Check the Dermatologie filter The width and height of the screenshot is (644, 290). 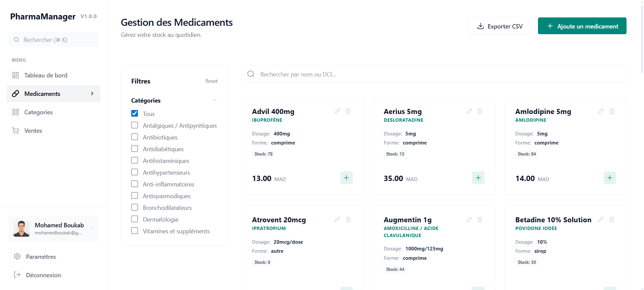pyautogui.click(x=135, y=219)
